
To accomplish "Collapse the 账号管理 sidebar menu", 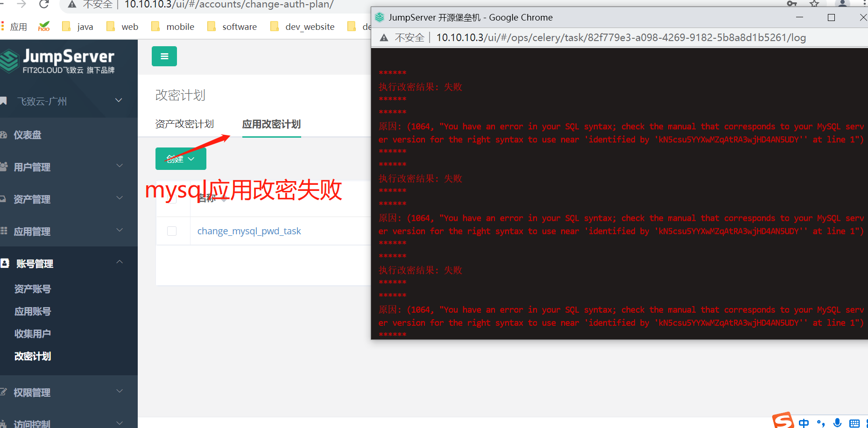I will (x=69, y=263).
